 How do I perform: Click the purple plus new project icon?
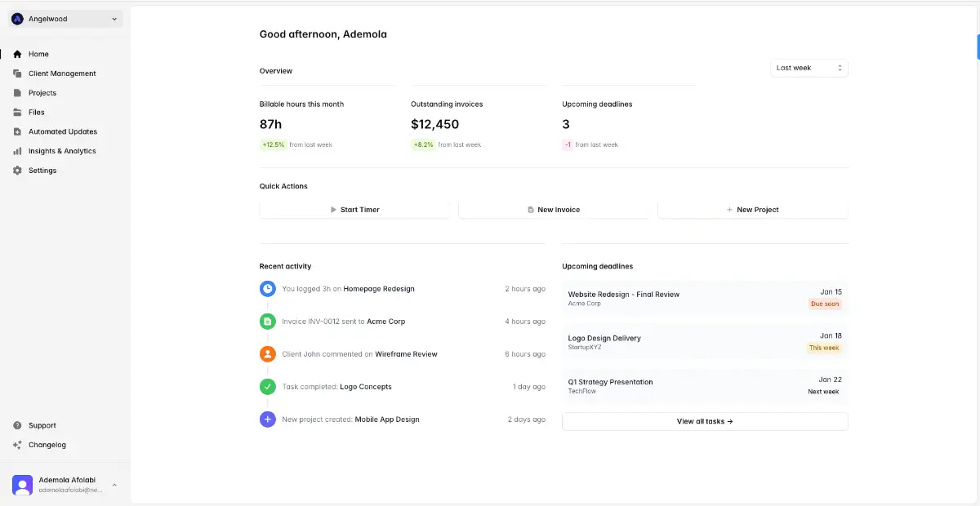point(267,419)
